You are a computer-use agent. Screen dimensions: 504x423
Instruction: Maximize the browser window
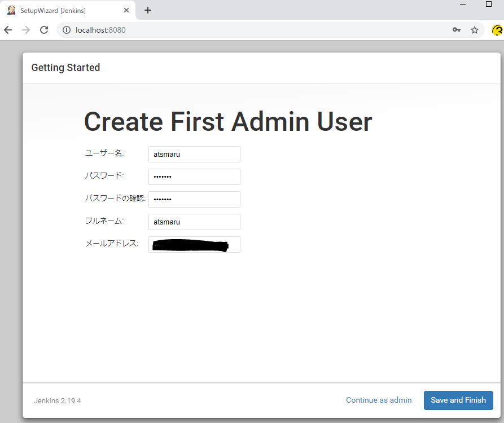[x=489, y=5]
